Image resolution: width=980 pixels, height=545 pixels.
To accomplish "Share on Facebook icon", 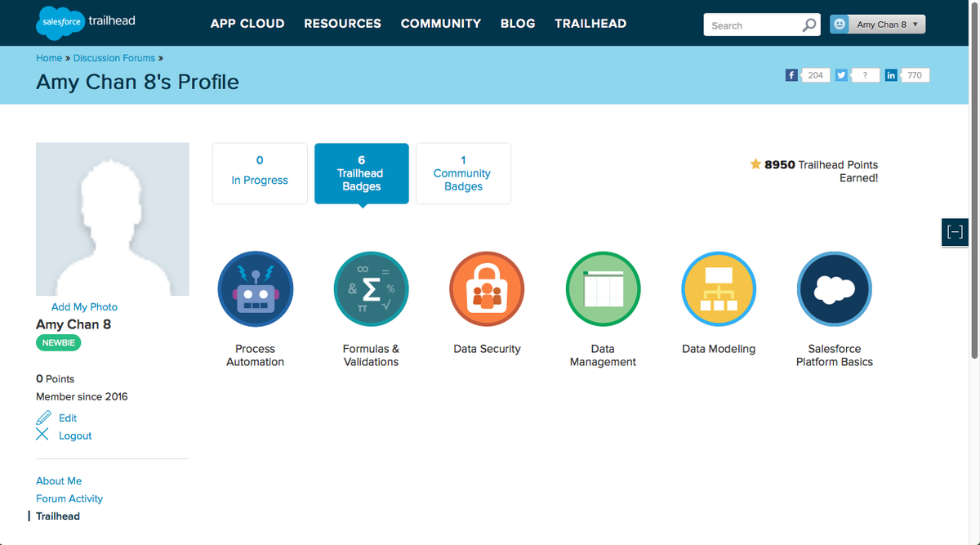I will tap(791, 75).
